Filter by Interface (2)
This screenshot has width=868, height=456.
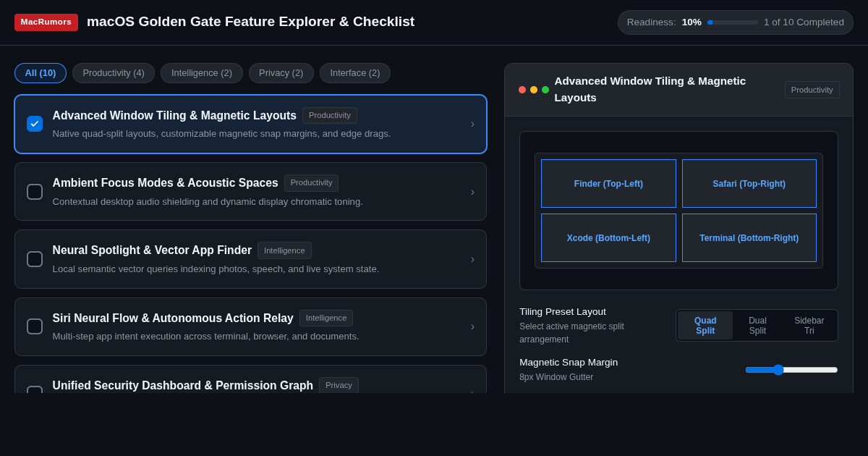pos(355,73)
